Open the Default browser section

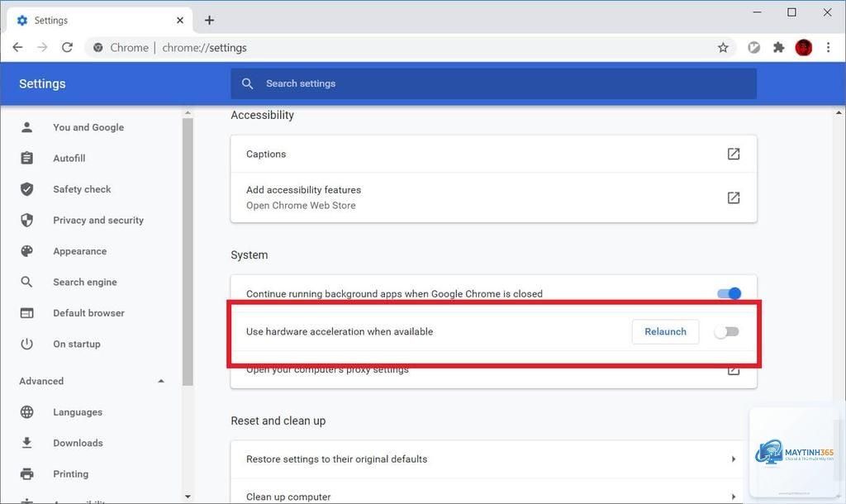(88, 313)
